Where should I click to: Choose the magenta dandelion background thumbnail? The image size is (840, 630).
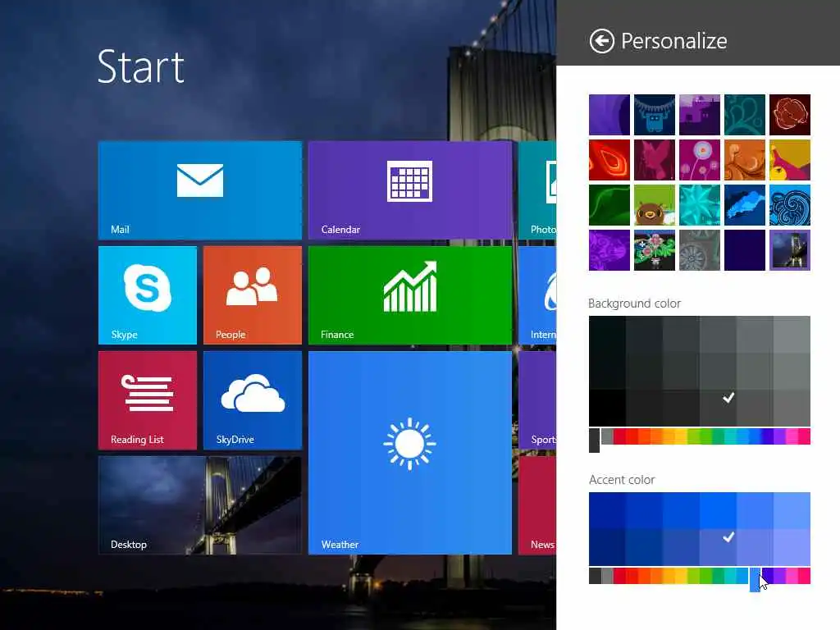point(700,160)
